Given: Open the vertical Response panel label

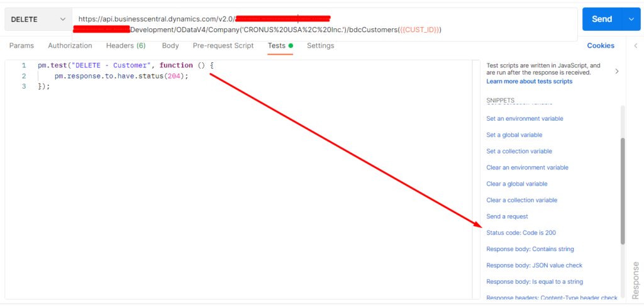Looking at the screenshot, I should 635,281.
